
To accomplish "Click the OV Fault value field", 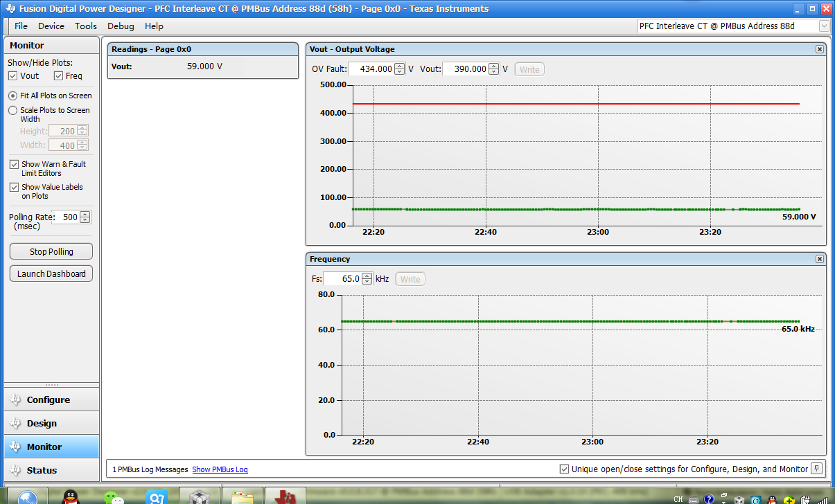I will tap(371, 69).
